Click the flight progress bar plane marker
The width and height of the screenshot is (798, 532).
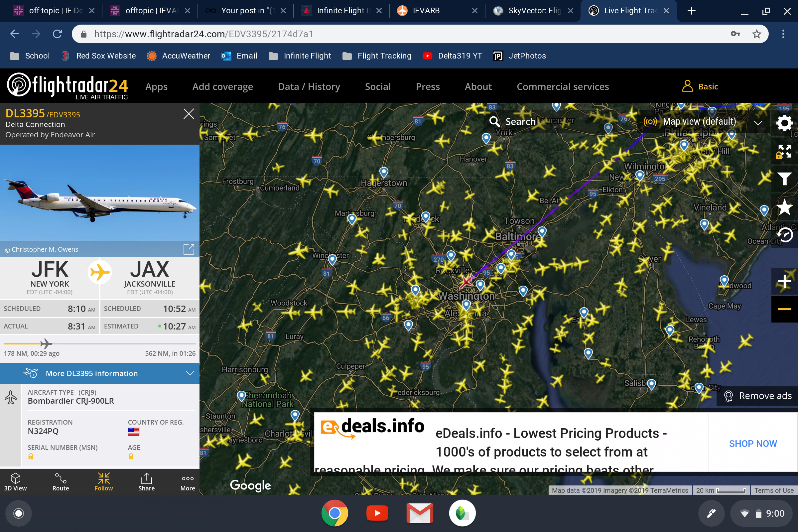46,344
